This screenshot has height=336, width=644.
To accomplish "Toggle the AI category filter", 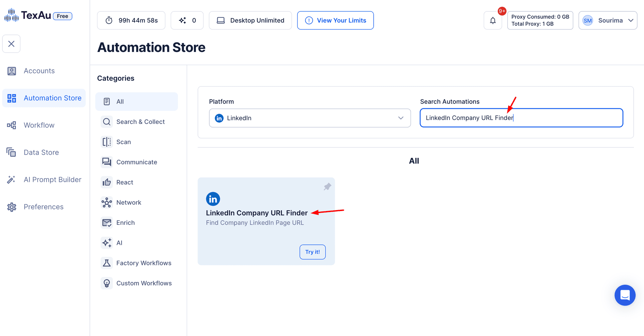I will [x=119, y=243].
